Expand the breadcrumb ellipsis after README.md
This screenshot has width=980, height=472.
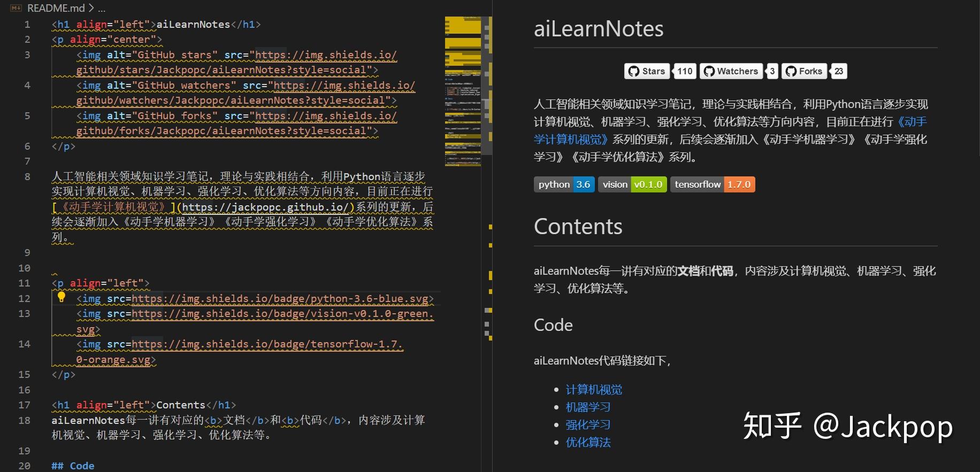[x=102, y=9]
